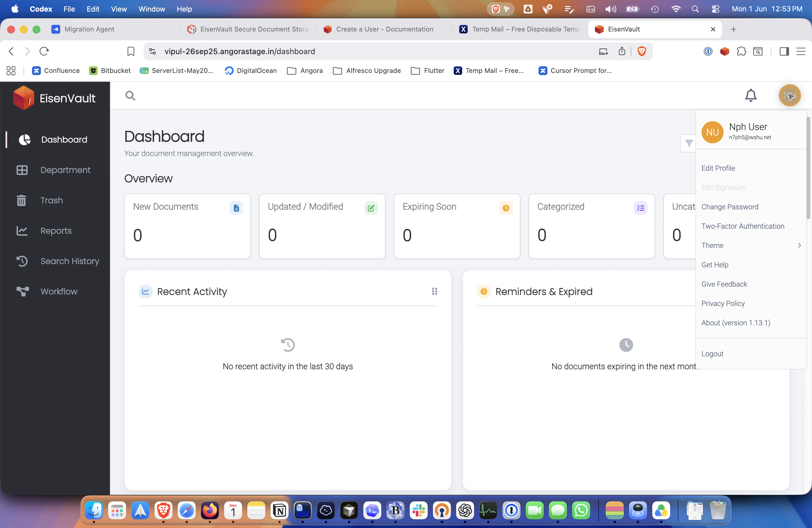Open Cursor Prompt bookmark

[x=575, y=71]
